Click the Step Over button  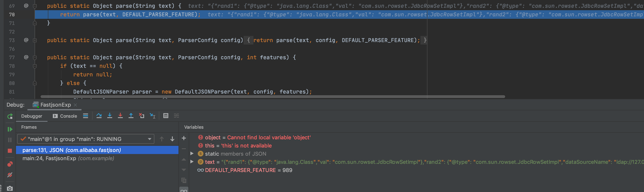99,116
